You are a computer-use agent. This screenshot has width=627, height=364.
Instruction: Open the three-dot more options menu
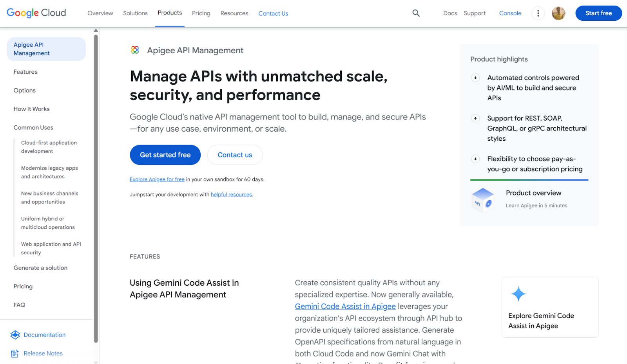pos(538,13)
